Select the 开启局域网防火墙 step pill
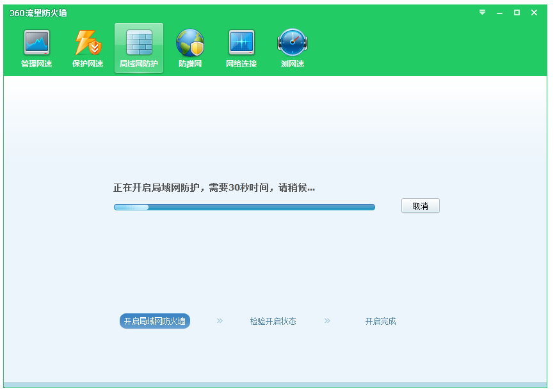This screenshot has height=392, width=555. [x=155, y=321]
